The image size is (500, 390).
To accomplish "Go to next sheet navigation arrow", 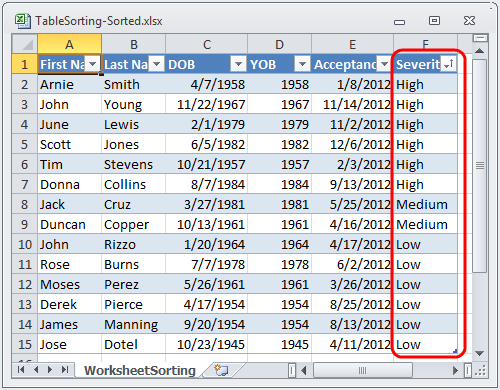I will pos(50,370).
